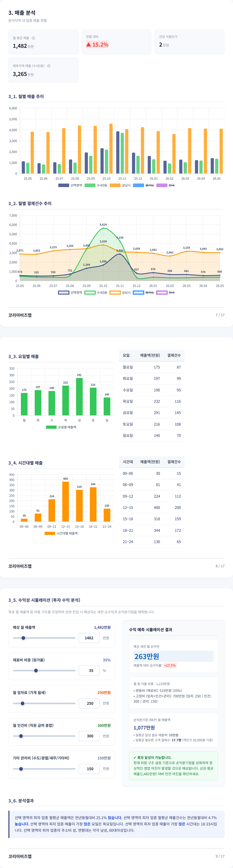
Task: Click the 3_6. 분석결과 heading
Action: click(21, 801)
